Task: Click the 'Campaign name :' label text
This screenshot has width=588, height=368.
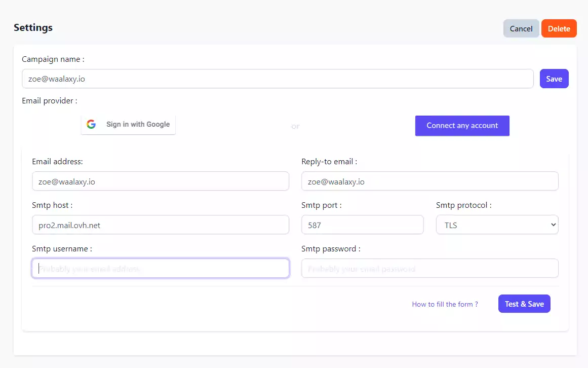Action: point(53,59)
